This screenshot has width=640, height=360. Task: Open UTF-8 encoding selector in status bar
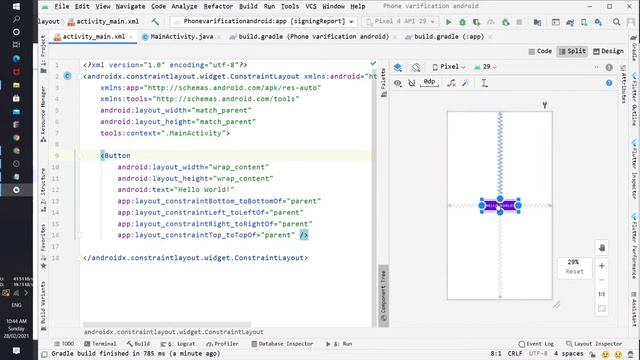(538, 353)
